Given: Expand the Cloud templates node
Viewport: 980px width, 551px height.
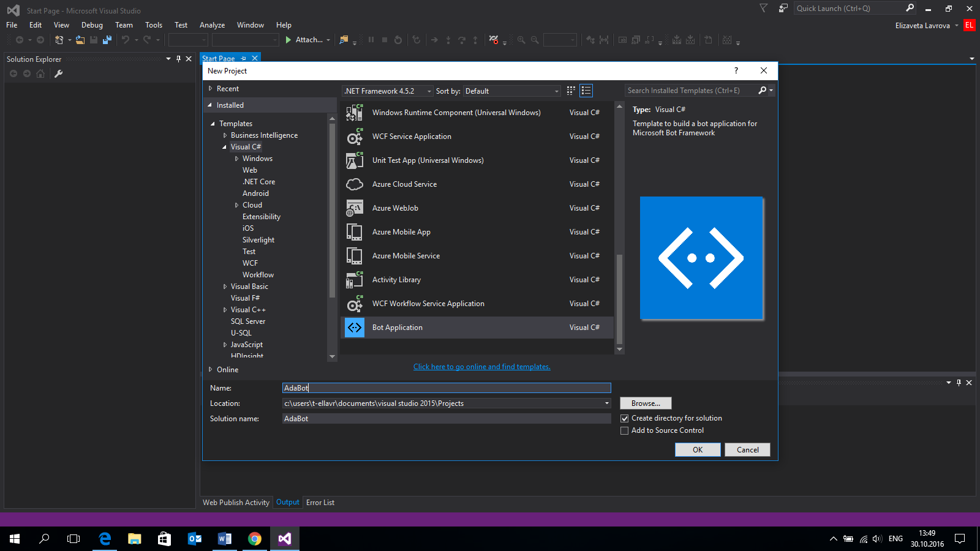Looking at the screenshot, I should [236, 205].
